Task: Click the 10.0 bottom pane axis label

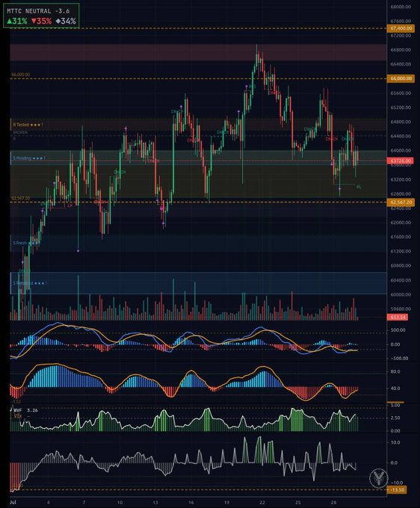Action: (395, 442)
